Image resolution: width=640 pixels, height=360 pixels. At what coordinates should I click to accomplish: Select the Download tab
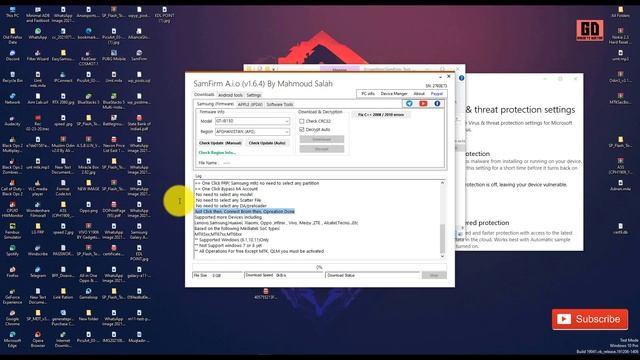coord(204,95)
